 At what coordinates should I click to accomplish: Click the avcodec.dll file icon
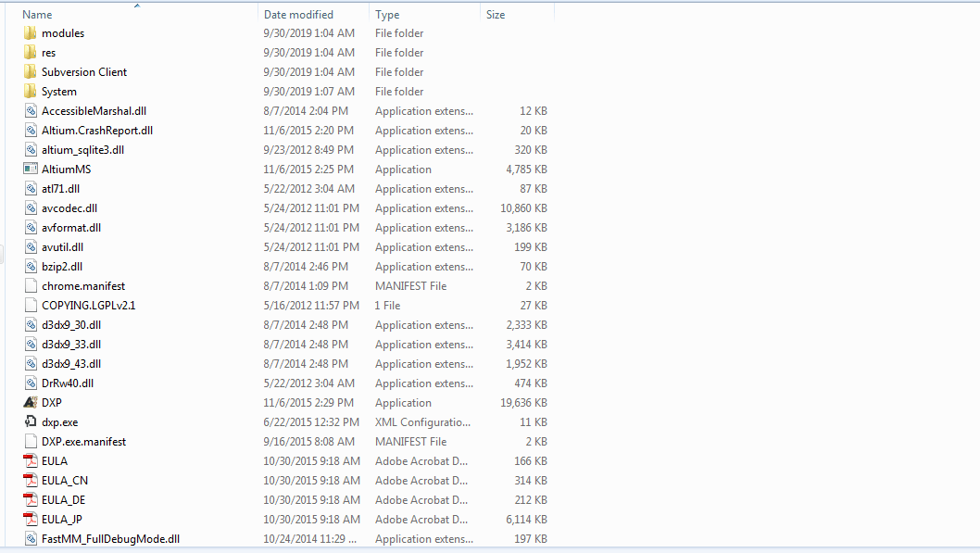point(30,208)
